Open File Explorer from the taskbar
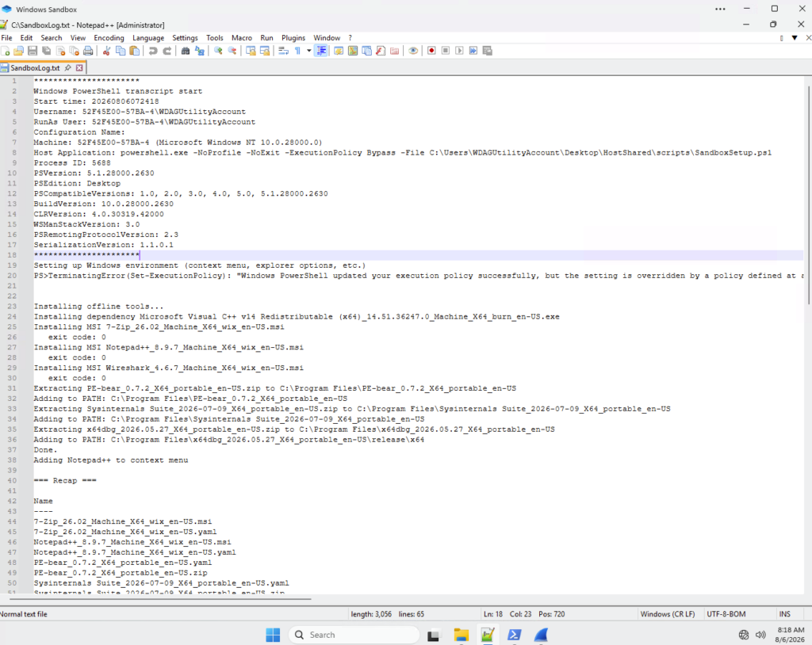 coord(461,635)
